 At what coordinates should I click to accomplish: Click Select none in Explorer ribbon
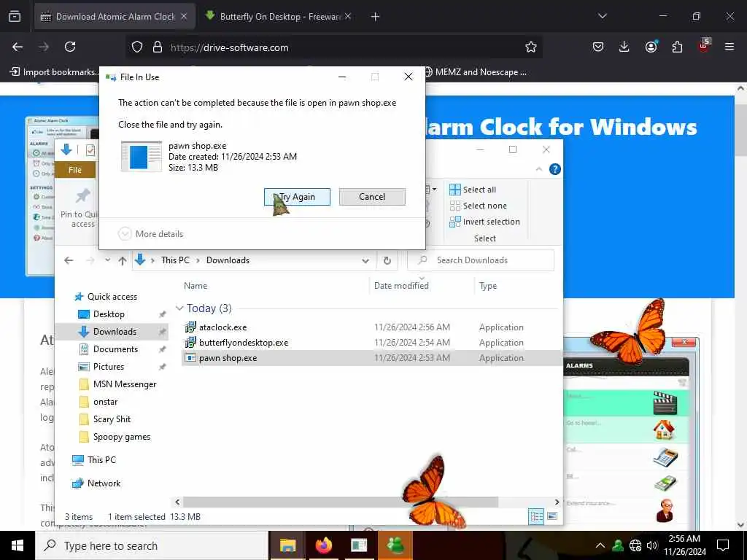click(479, 206)
